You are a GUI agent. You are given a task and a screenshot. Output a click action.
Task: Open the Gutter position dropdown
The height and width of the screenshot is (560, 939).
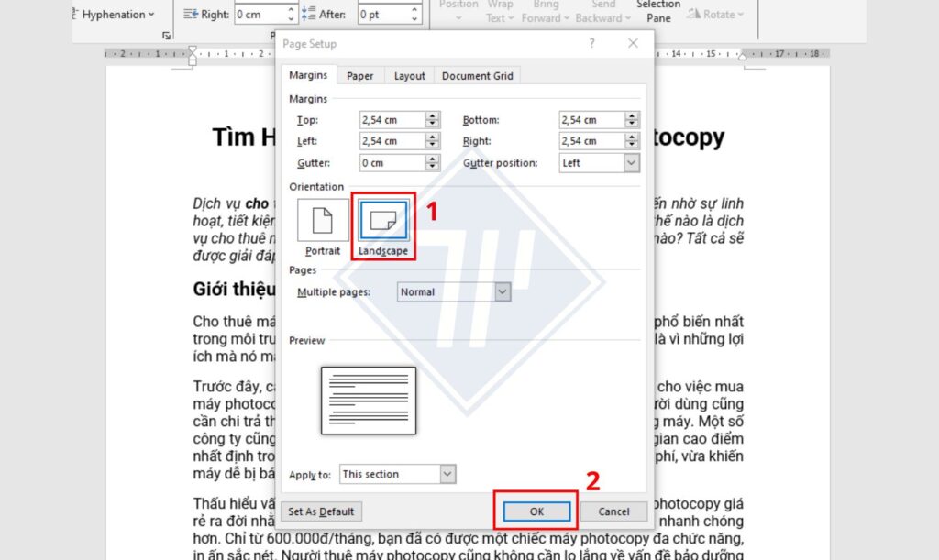pyautogui.click(x=630, y=162)
